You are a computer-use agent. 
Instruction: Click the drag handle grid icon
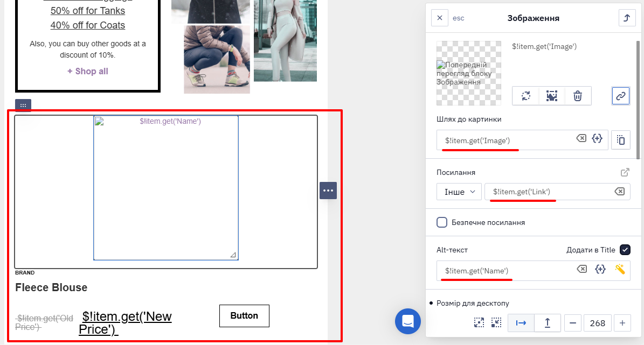[23, 105]
